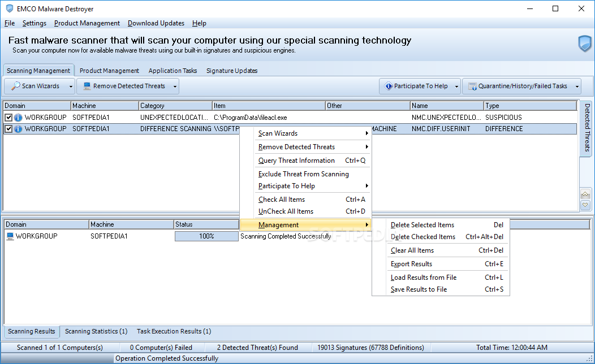Screen dimensions: 595x364
Task: Click Scanning Completed Successfully status text
Action: click(x=286, y=236)
